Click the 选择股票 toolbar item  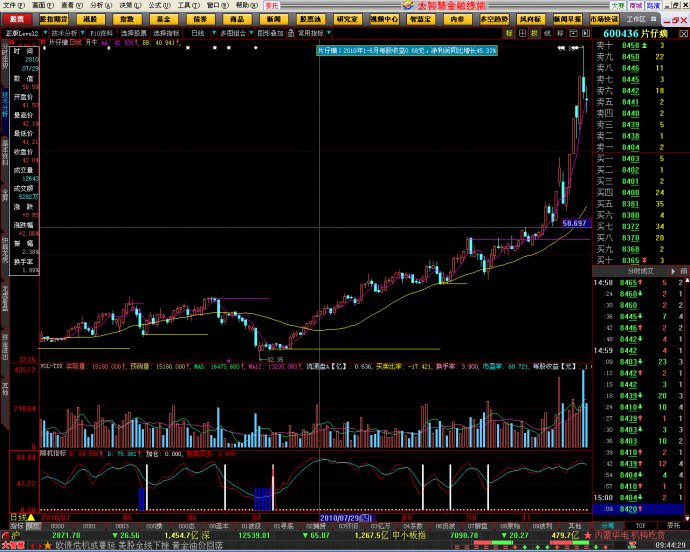134,33
